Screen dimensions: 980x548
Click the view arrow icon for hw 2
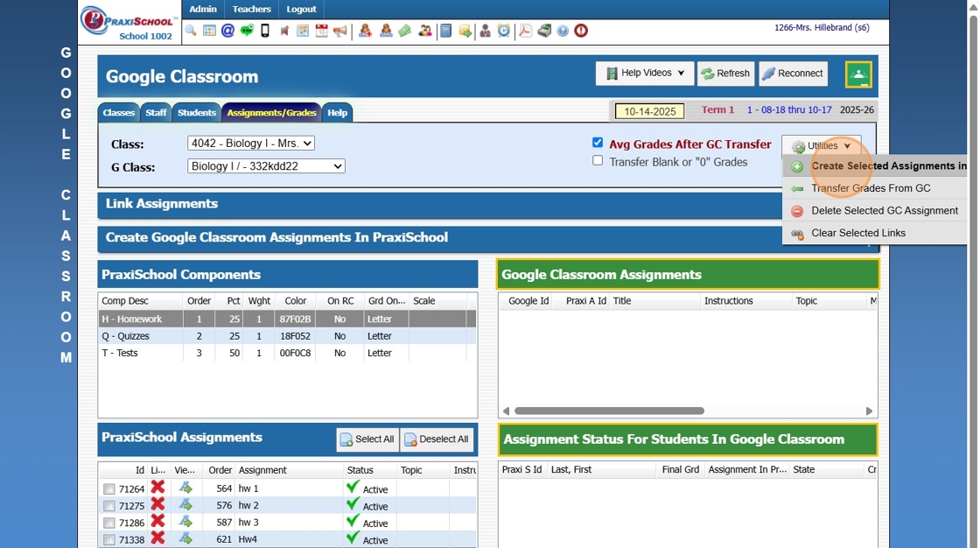coord(185,504)
